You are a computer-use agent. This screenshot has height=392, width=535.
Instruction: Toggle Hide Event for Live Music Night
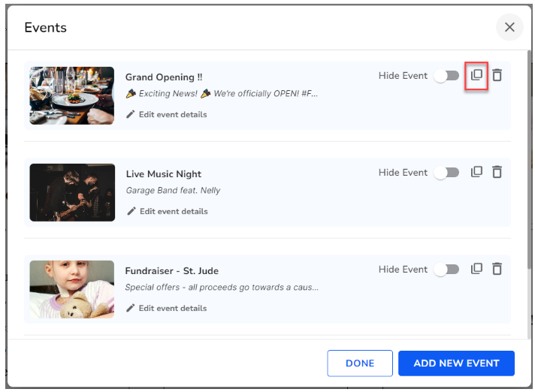click(x=446, y=173)
